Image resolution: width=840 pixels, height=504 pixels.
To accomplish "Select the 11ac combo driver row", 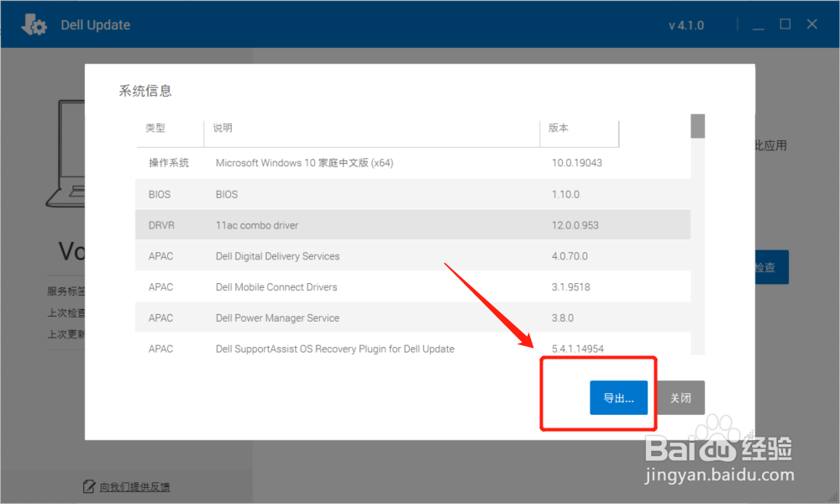I will pos(413,225).
